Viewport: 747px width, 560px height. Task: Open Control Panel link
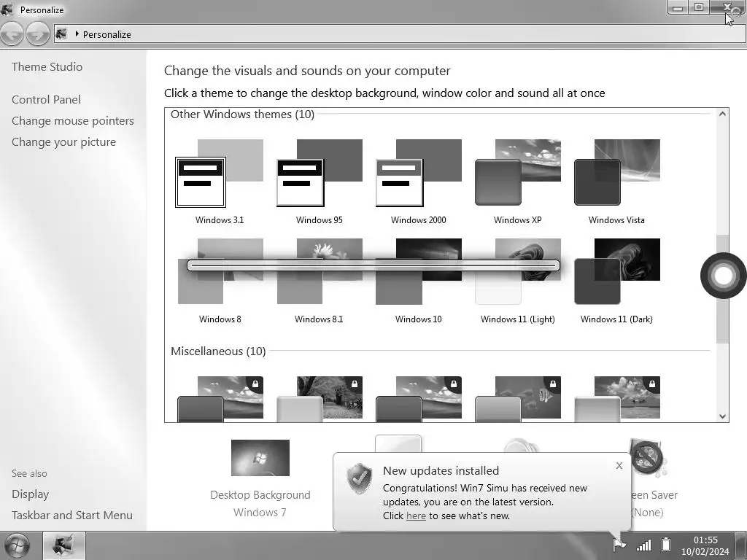(x=46, y=99)
